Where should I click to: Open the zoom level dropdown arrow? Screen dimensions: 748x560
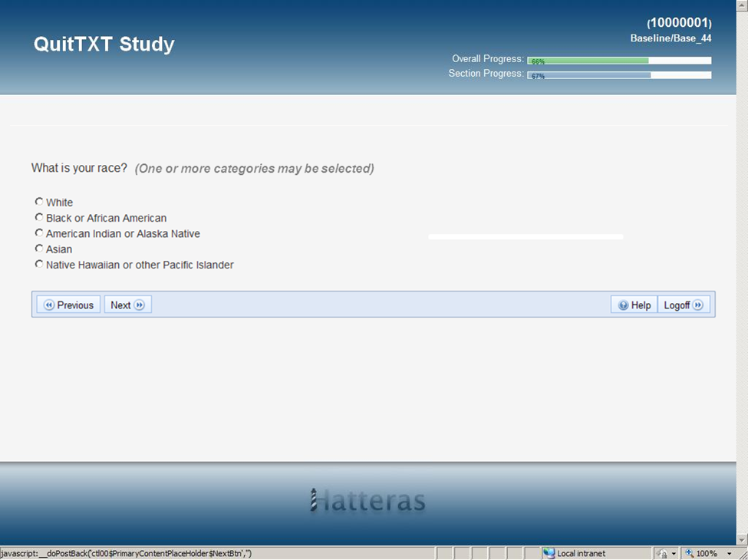coord(730,554)
